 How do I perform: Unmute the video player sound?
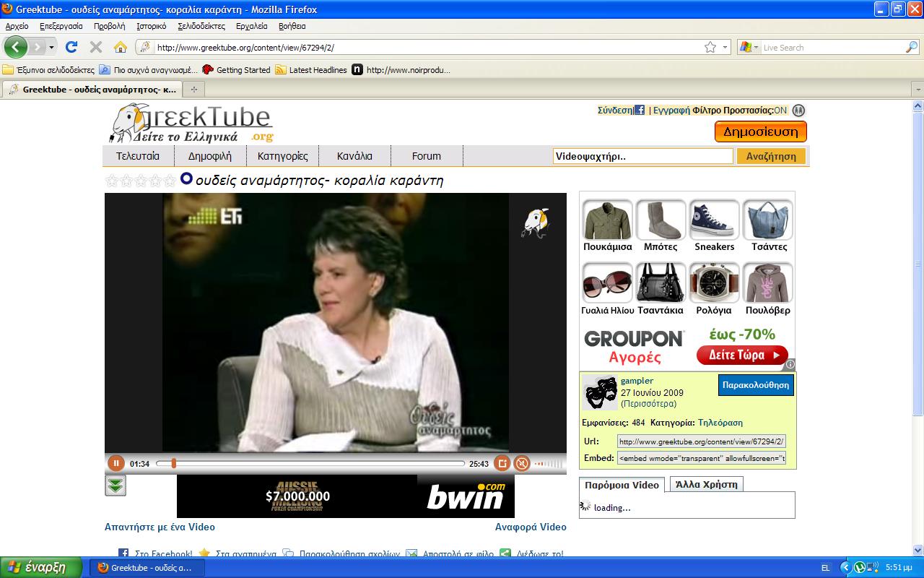pos(522,463)
